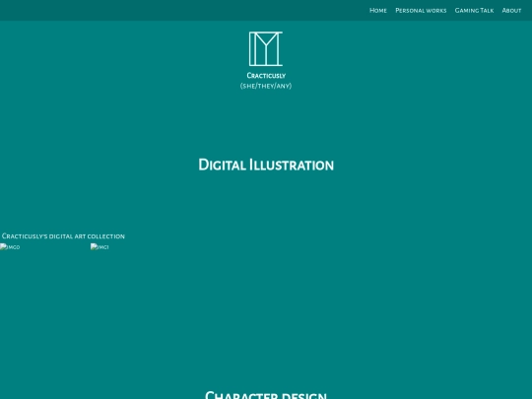Viewport: 532px width, 399px height.
Task: Go to Personal works page
Action: pyautogui.click(x=421, y=11)
